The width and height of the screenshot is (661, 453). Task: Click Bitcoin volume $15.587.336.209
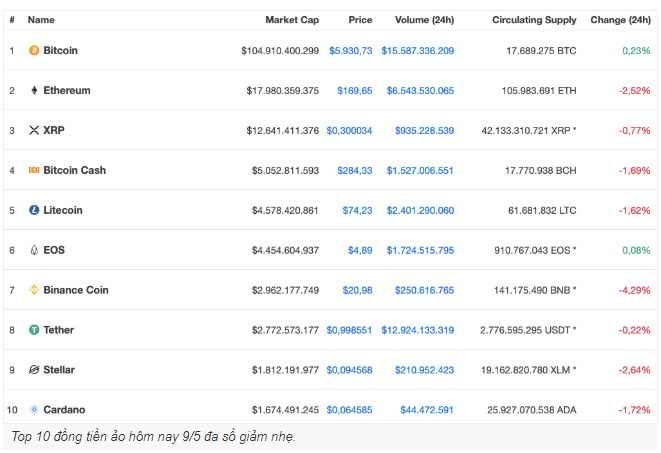pos(418,51)
